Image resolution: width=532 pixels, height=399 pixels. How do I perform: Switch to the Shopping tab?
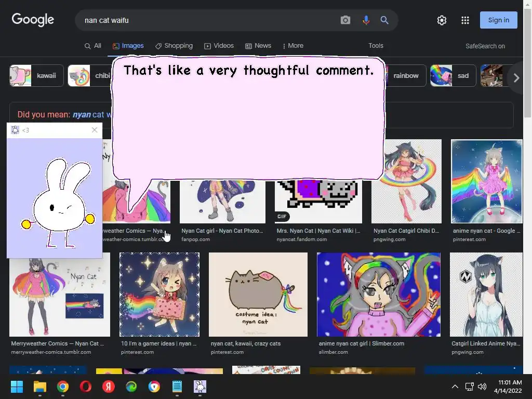(x=174, y=46)
